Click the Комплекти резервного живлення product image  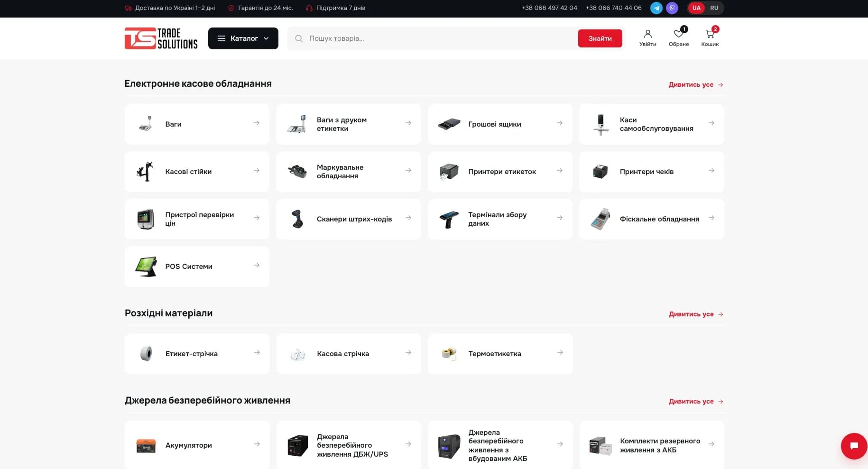(x=600, y=446)
